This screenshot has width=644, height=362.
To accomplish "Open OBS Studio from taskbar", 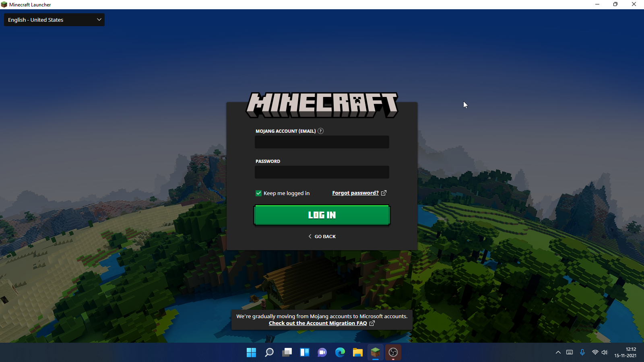I will click(393, 352).
